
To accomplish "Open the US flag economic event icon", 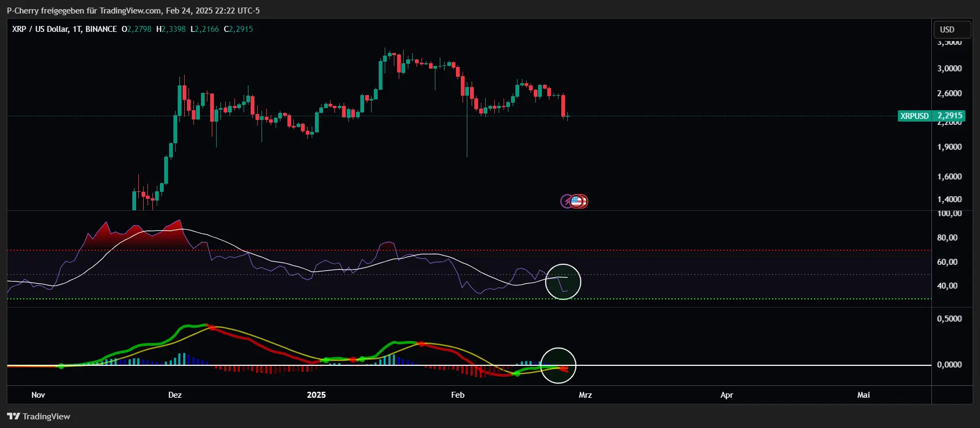I will 576,202.
